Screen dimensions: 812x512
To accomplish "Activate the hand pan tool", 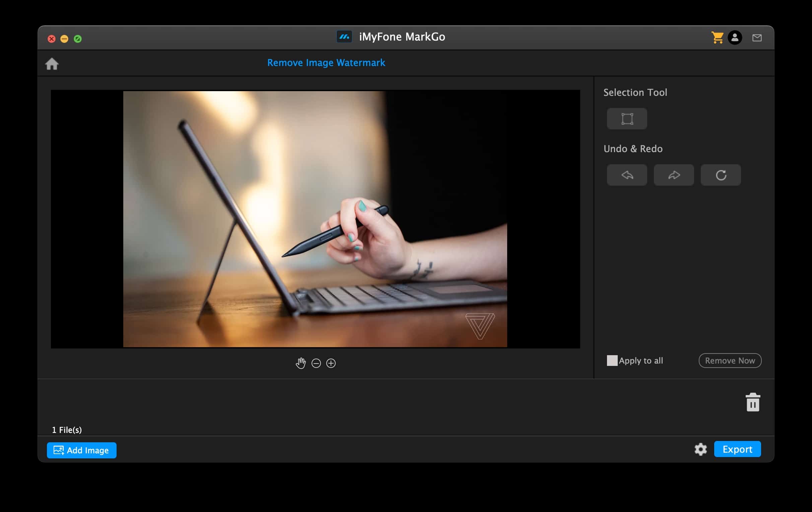I will point(301,363).
